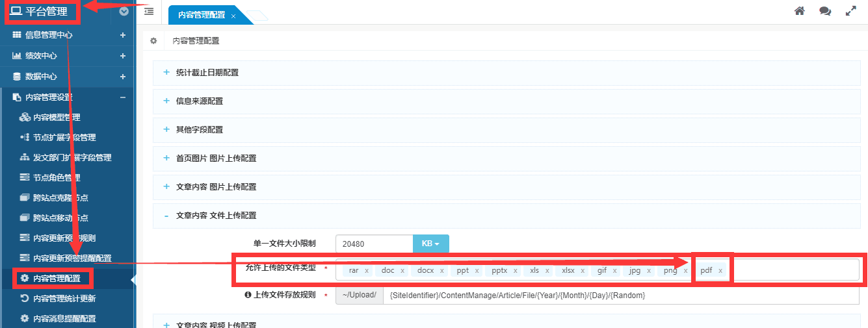868x328 pixels.
Task: Open 内容模型管理 in the sidebar
Action: tap(57, 118)
